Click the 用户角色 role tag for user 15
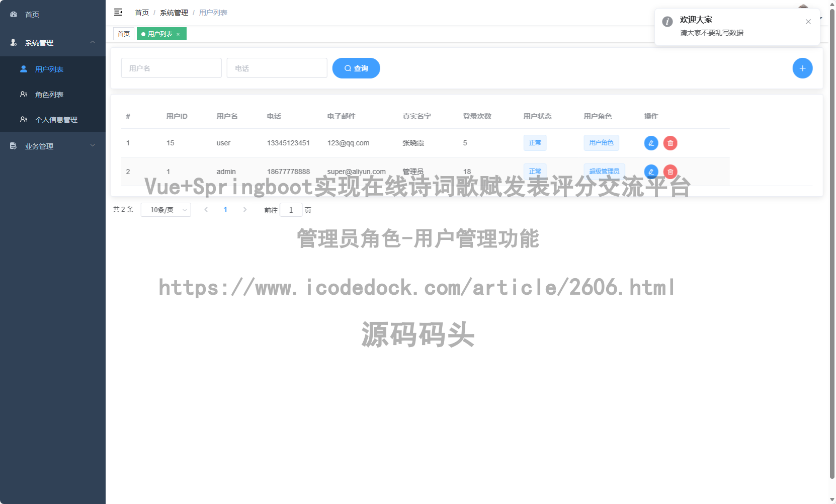This screenshot has height=504, width=836. (x=601, y=143)
